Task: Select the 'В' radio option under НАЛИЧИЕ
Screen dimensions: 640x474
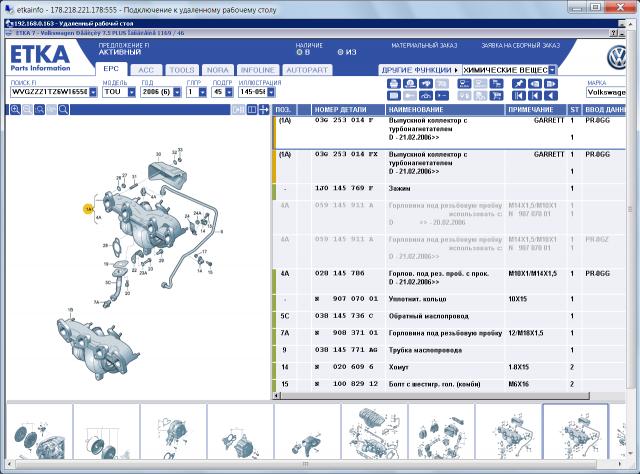Action: (x=299, y=52)
